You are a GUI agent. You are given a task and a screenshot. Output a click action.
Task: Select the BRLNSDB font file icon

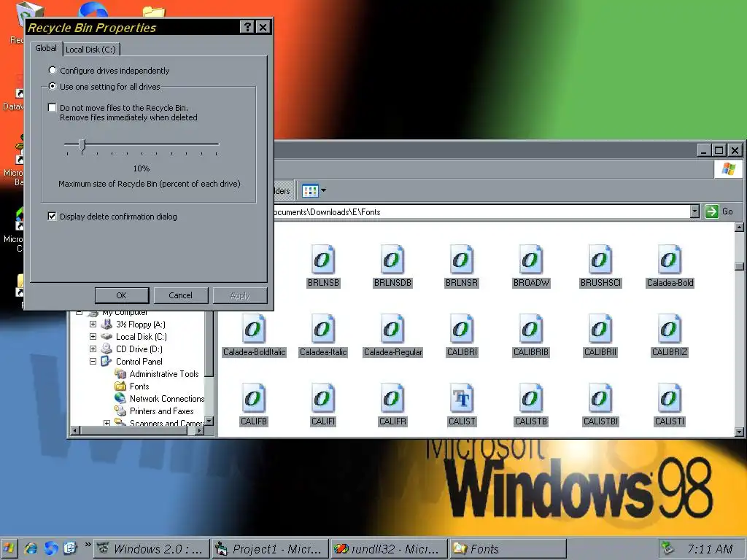coord(392,260)
